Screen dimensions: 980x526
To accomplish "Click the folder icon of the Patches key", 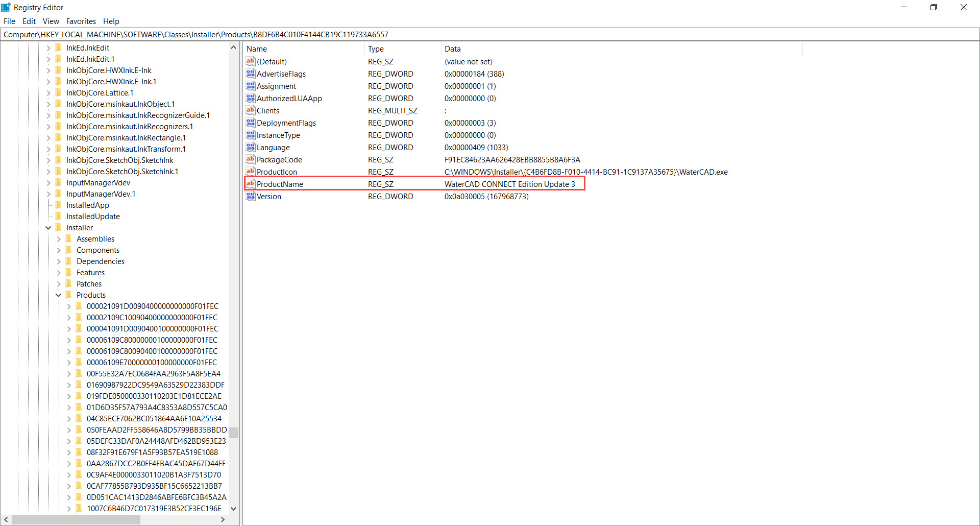I will [68, 283].
